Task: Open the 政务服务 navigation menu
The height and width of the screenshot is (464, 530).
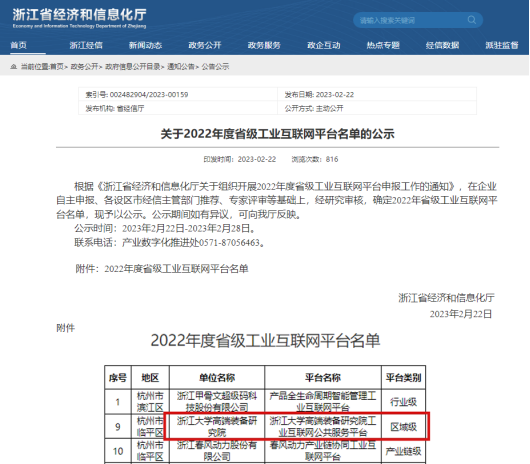Action: pos(264,45)
